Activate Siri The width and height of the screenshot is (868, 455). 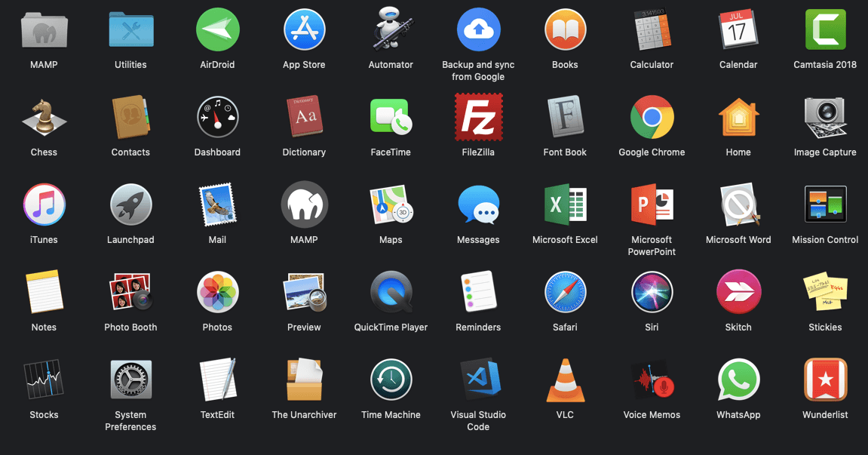(652, 292)
